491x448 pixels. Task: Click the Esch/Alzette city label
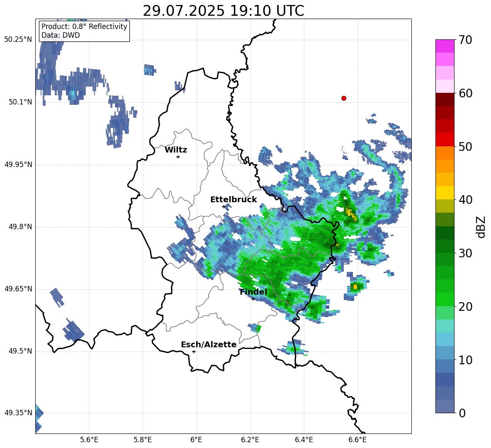coord(209,345)
